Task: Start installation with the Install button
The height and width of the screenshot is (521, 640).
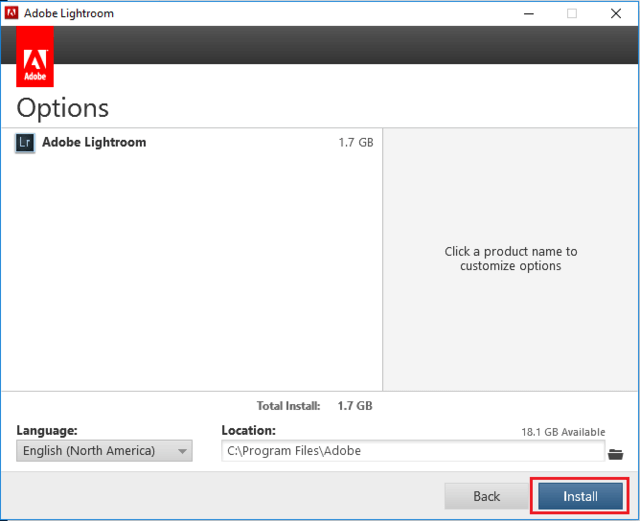Action: tap(580, 496)
